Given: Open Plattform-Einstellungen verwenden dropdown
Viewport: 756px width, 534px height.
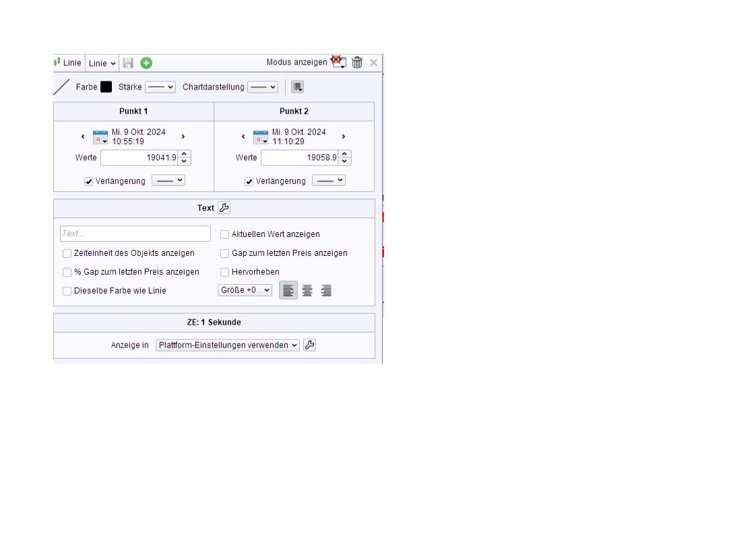Looking at the screenshot, I should click(228, 345).
